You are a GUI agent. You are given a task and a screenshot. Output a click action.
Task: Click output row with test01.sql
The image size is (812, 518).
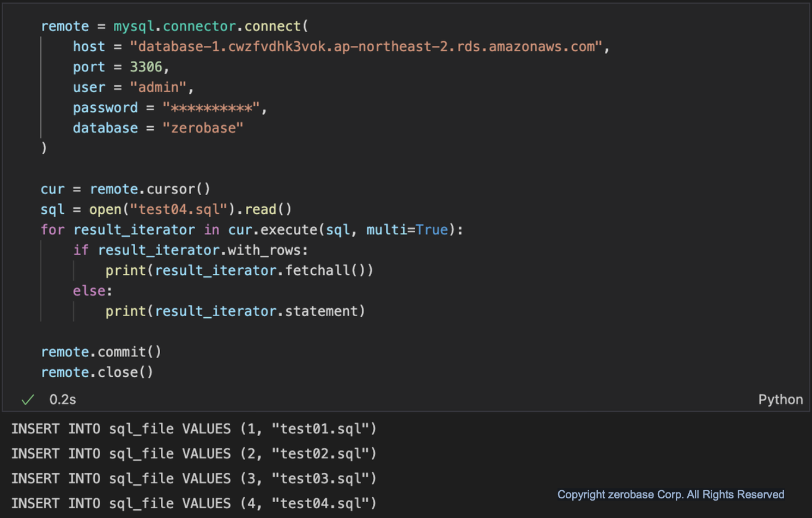point(194,429)
